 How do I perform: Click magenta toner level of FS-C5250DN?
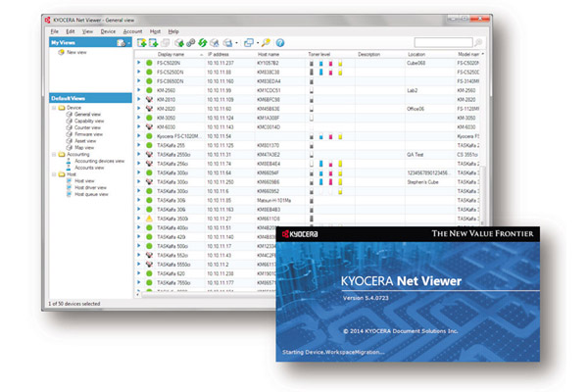point(330,72)
